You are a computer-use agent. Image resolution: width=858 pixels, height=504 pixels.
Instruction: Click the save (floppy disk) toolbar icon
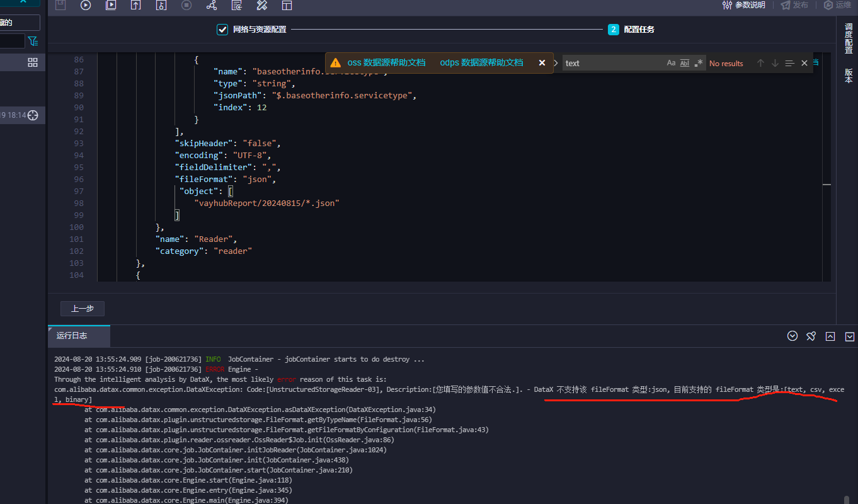[60, 5]
